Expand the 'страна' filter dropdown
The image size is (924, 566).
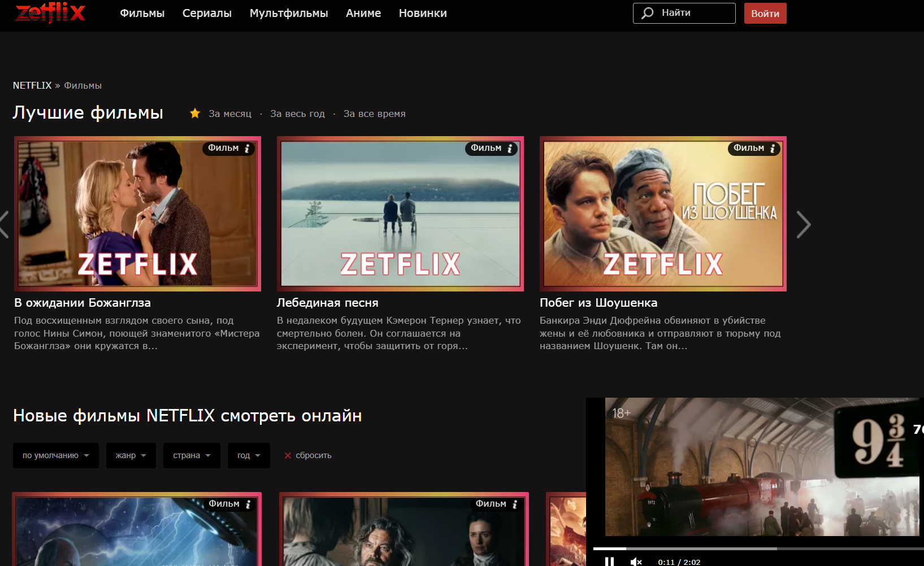(192, 455)
